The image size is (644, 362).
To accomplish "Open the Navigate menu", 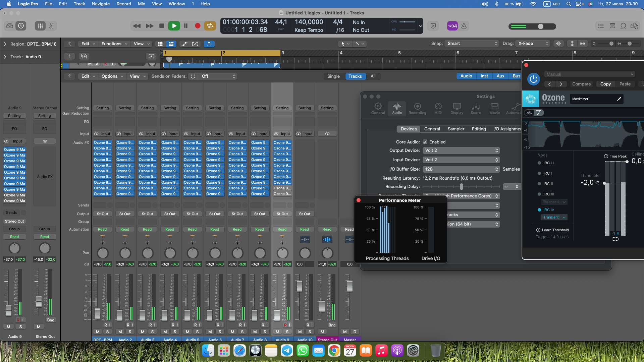I will pyautogui.click(x=101, y=4).
